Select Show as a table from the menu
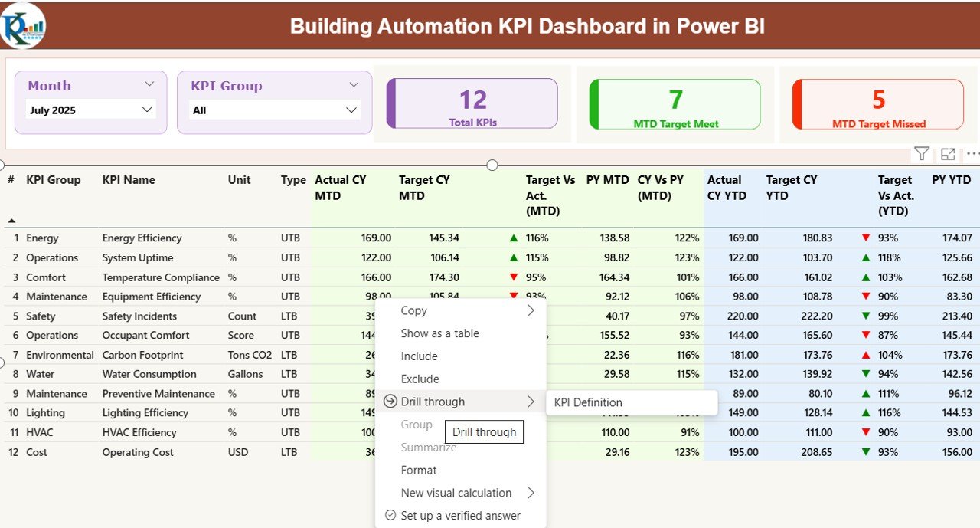This screenshot has height=528, width=980. tap(440, 333)
